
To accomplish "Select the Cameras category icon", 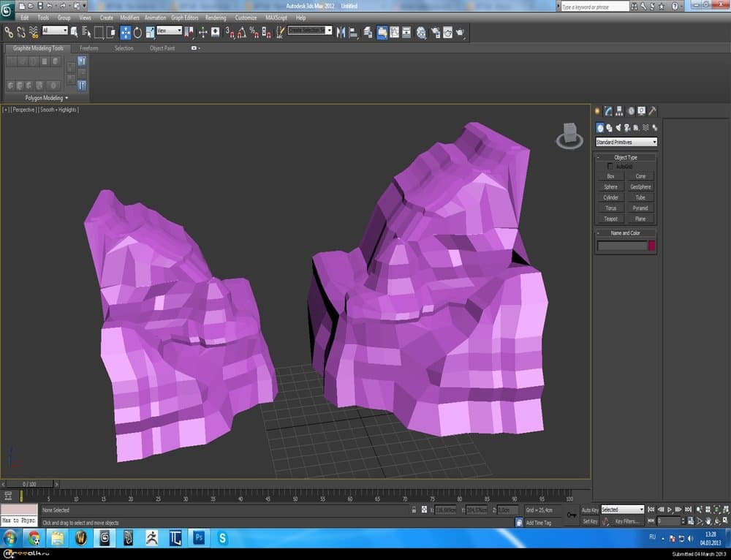I will click(627, 128).
